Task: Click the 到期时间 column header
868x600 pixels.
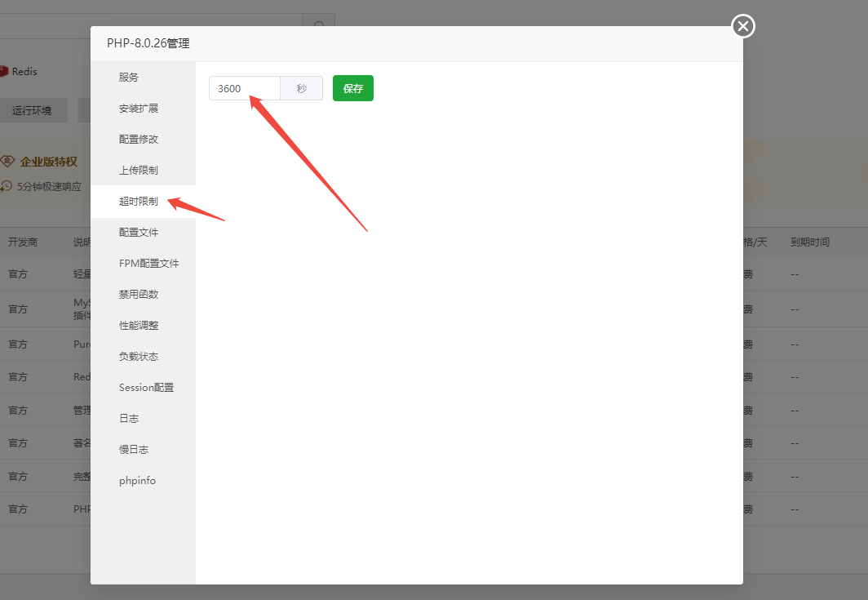Action: (x=809, y=242)
